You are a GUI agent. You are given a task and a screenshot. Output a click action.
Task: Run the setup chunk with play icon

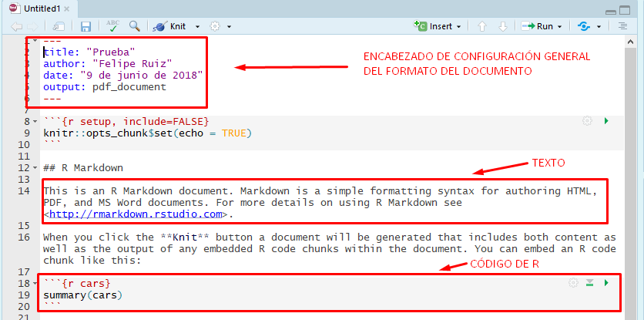(x=606, y=121)
